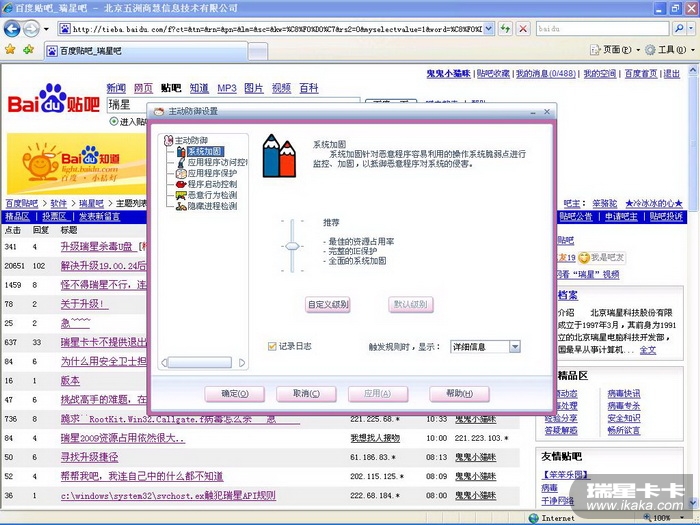Click the 新闻 navigation link

(x=116, y=88)
